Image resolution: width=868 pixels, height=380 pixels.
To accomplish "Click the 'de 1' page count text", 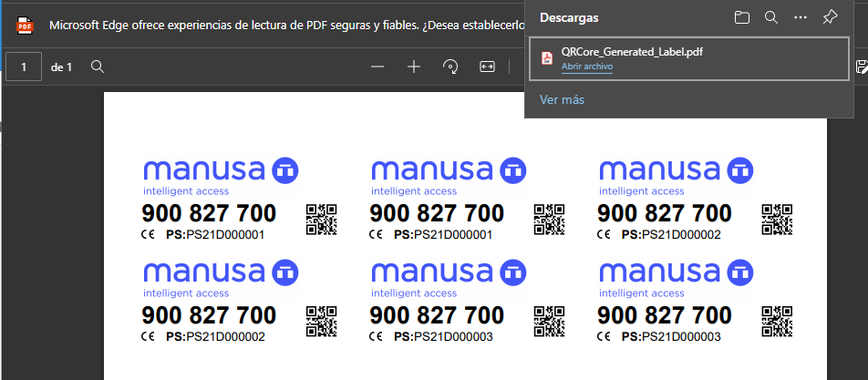I will pos(61,67).
